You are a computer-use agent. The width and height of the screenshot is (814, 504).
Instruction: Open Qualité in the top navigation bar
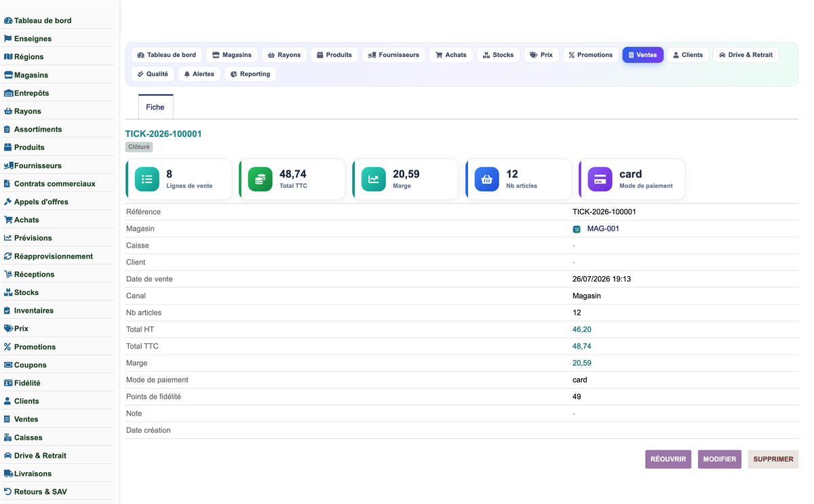point(153,74)
